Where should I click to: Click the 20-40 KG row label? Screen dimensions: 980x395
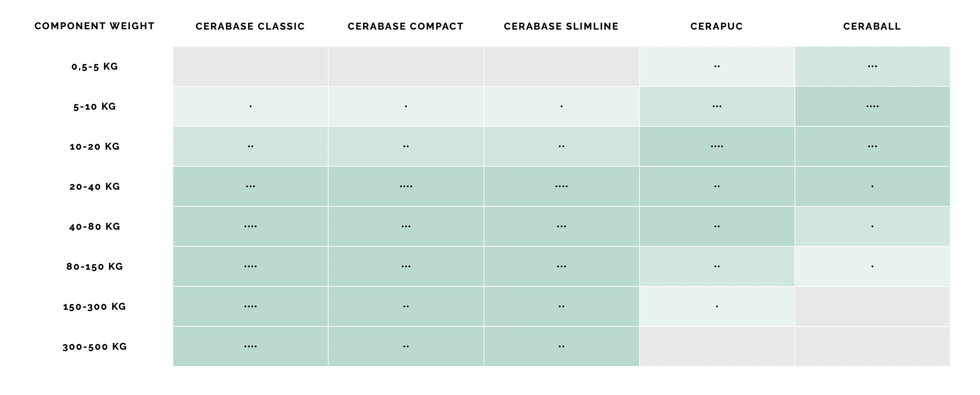point(95,186)
